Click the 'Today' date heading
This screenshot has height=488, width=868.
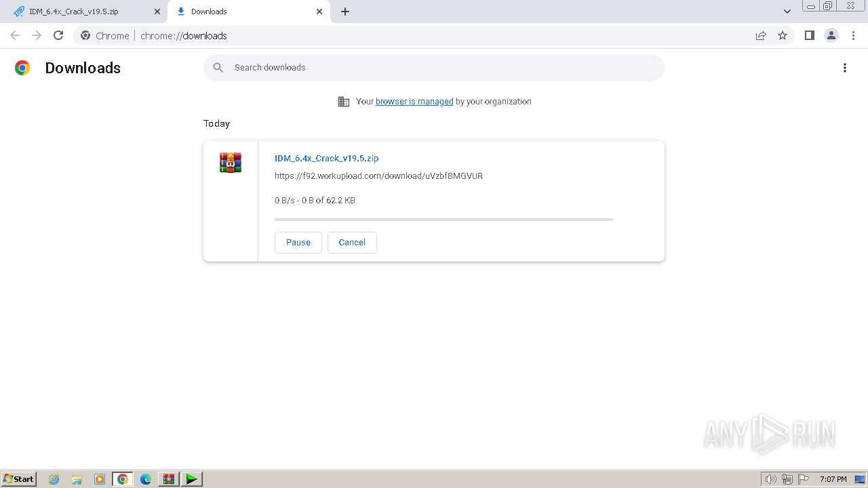[x=216, y=123]
